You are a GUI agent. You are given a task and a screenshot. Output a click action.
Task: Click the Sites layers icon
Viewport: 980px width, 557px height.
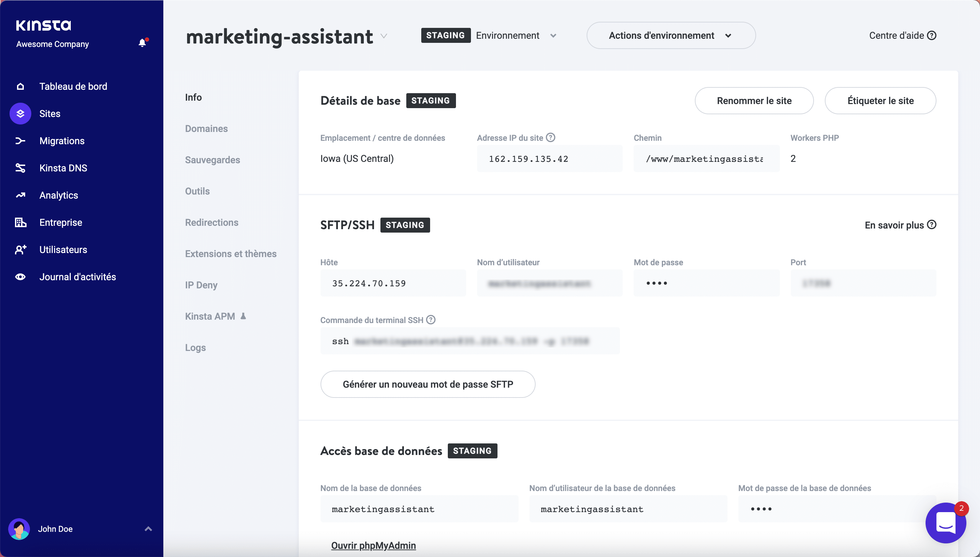pos(20,114)
